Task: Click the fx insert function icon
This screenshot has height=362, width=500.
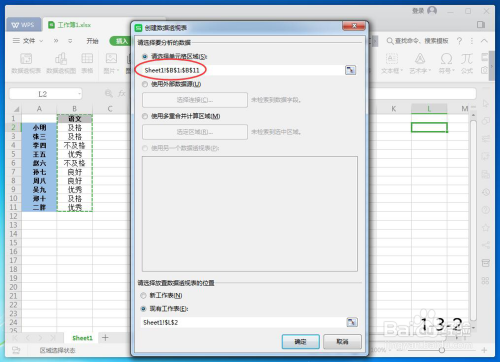Action: (122, 94)
